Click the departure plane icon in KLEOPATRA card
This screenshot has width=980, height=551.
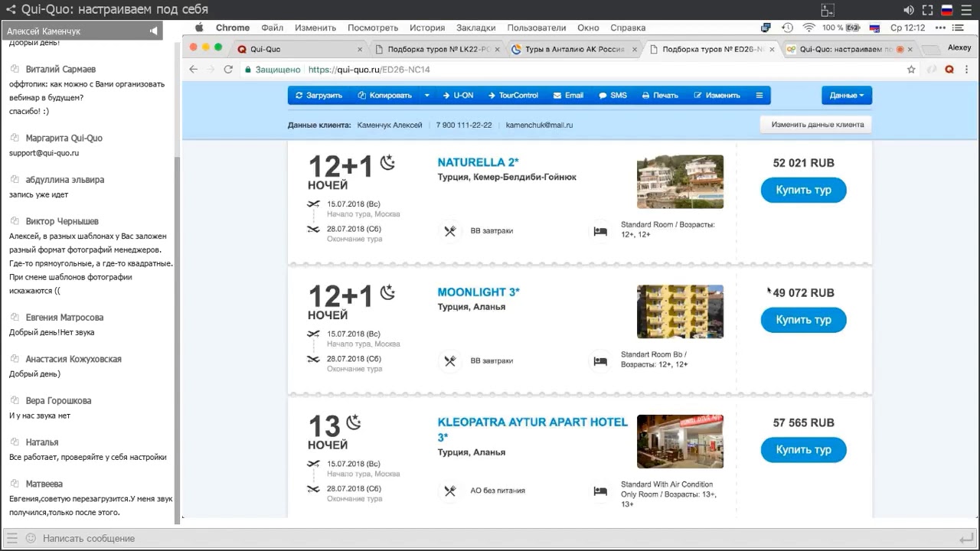(x=313, y=464)
